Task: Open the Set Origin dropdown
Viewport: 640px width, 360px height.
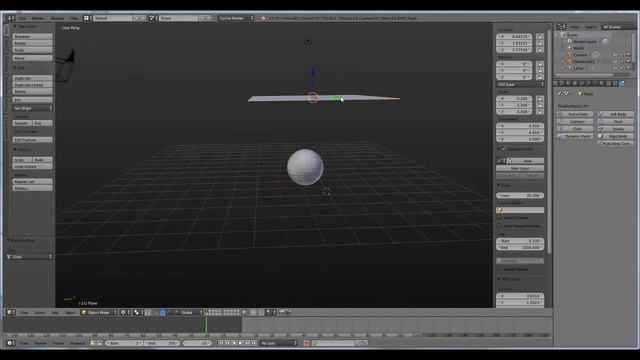Action: click(33, 108)
